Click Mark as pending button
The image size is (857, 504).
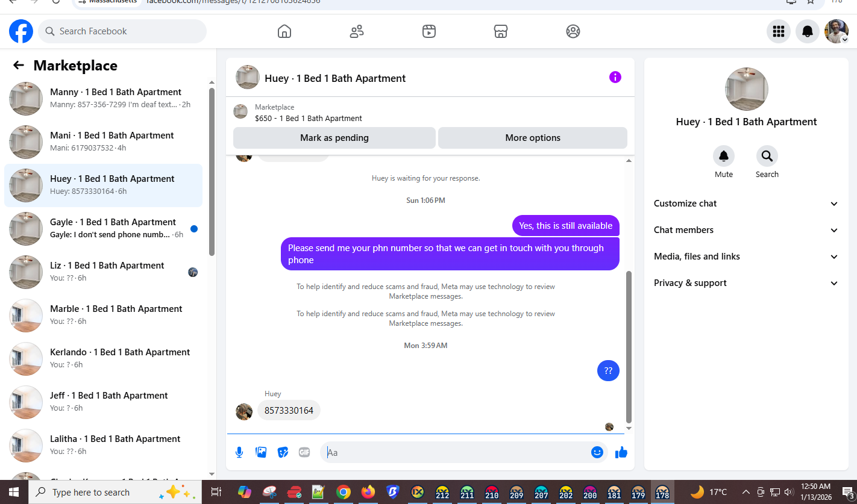click(334, 138)
